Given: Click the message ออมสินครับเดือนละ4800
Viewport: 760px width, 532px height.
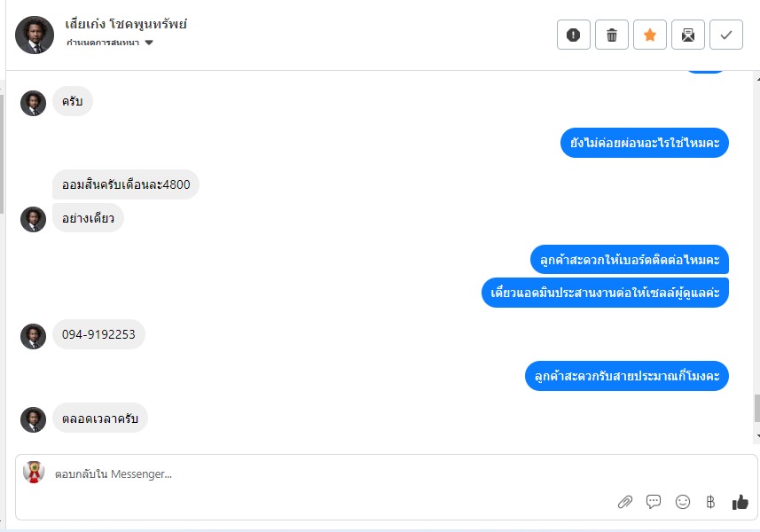Looking at the screenshot, I should pyautogui.click(x=126, y=184).
